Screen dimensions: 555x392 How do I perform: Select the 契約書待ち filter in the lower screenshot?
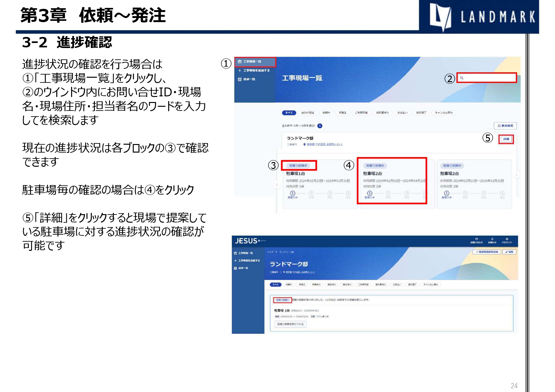[381, 285]
